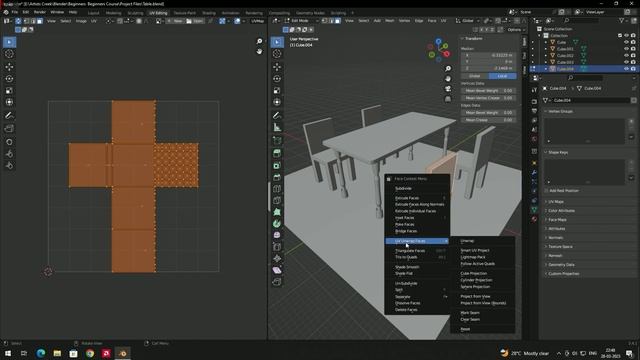Click the Options button in 3D viewport

click(516, 30)
